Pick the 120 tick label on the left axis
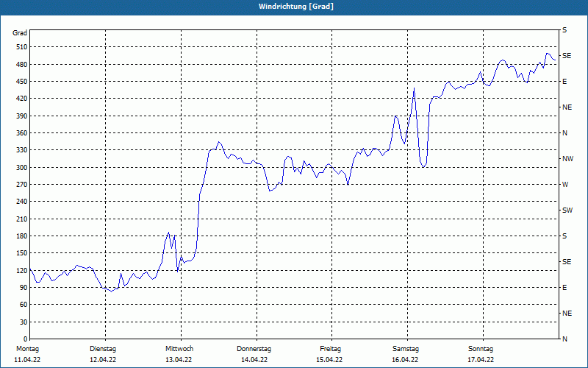Viewport: 588px width, 368px height. click(x=22, y=270)
